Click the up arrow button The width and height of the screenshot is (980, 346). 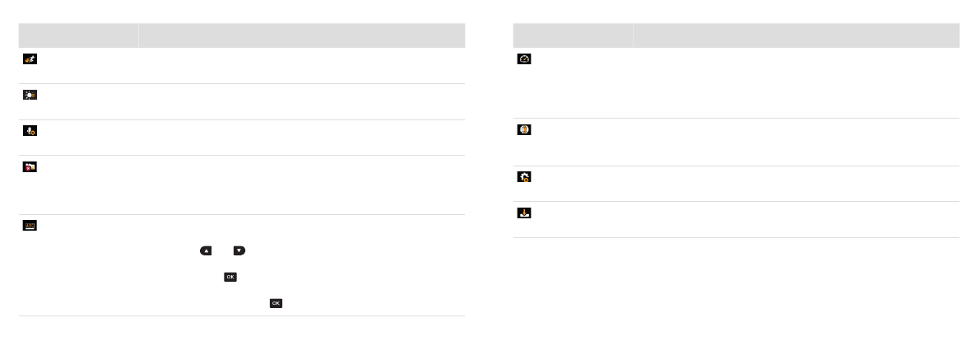(206, 250)
